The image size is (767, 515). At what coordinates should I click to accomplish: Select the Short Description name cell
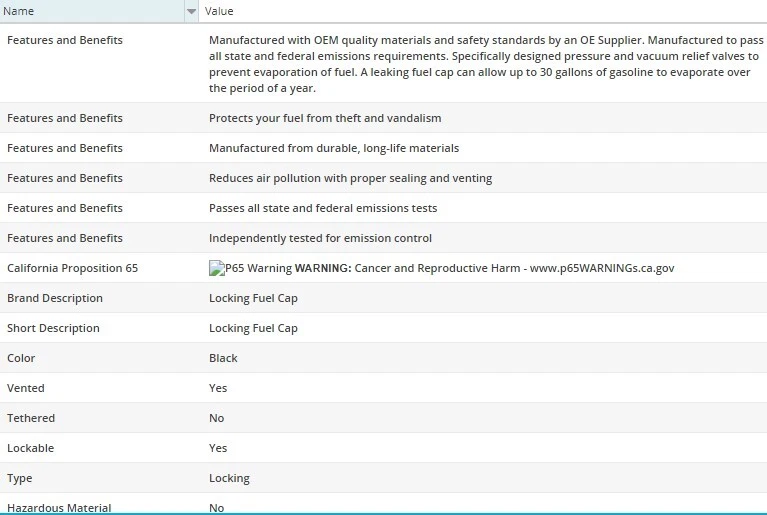click(53, 328)
